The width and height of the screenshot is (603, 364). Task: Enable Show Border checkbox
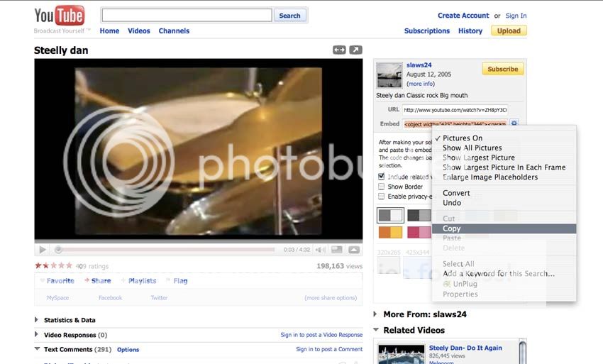point(382,187)
